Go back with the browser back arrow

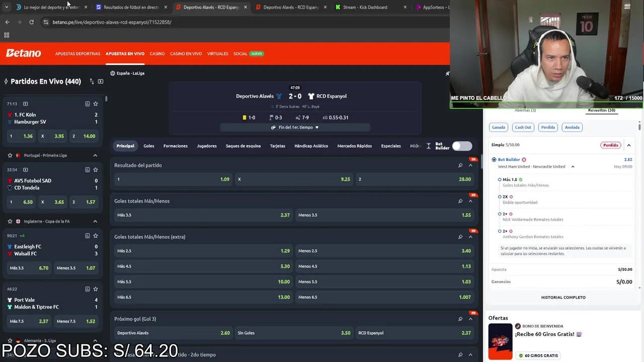tap(7, 22)
